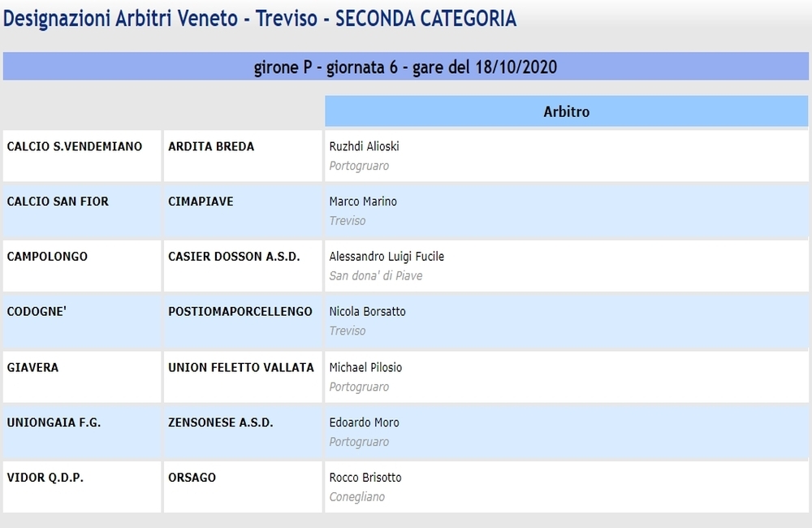Open referee Rocco Brisotto

[x=365, y=477]
